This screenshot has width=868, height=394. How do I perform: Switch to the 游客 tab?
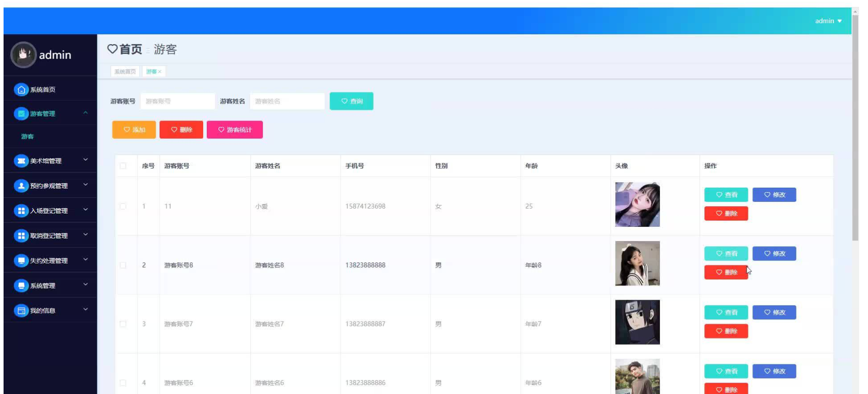154,72
